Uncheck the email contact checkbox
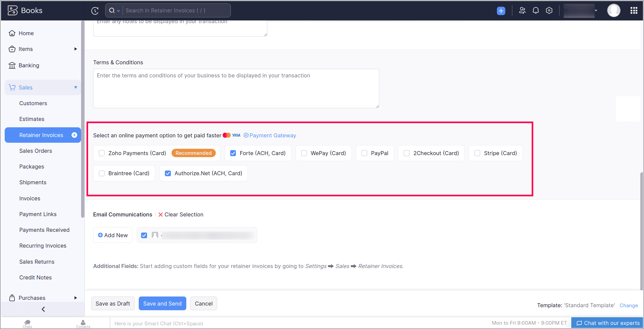 point(144,235)
